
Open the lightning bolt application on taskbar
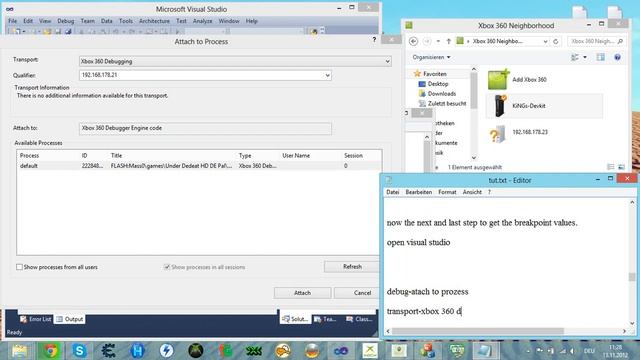(167, 351)
